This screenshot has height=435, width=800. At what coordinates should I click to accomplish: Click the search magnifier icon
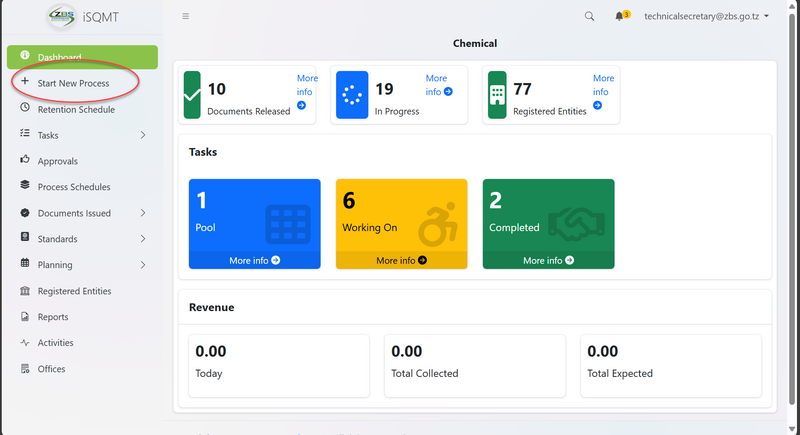coord(589,17)
